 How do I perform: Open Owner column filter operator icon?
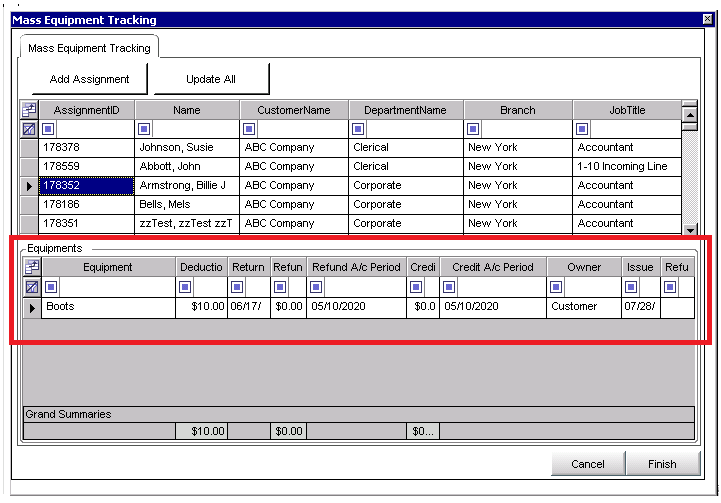pos(556,287)
